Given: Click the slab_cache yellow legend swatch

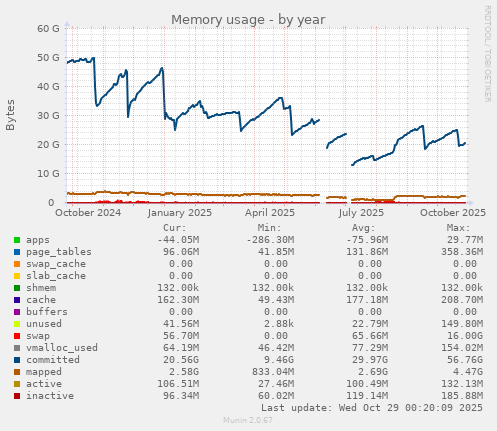Looking at the screenshot, I should tap(17, 276).
